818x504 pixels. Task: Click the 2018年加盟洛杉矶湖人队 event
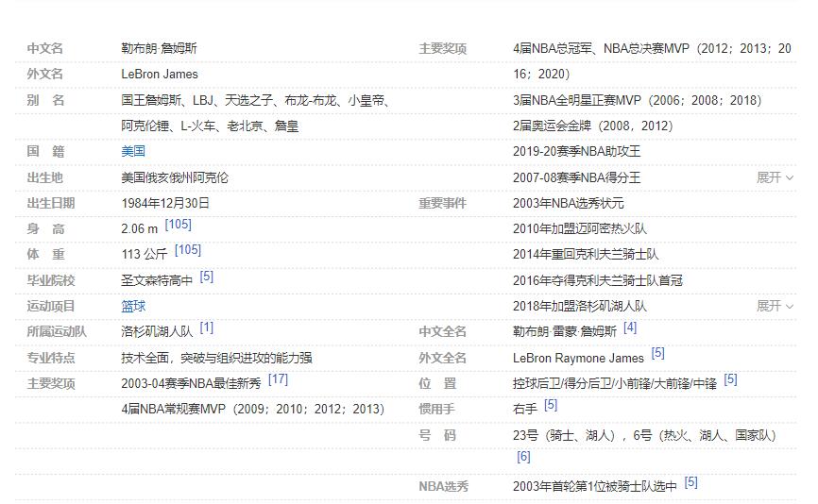tap(580, 306)
